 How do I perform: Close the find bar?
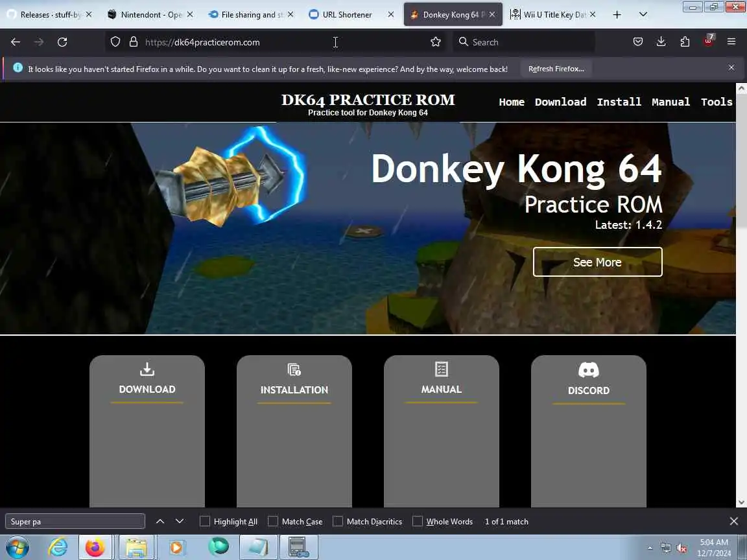733,521
